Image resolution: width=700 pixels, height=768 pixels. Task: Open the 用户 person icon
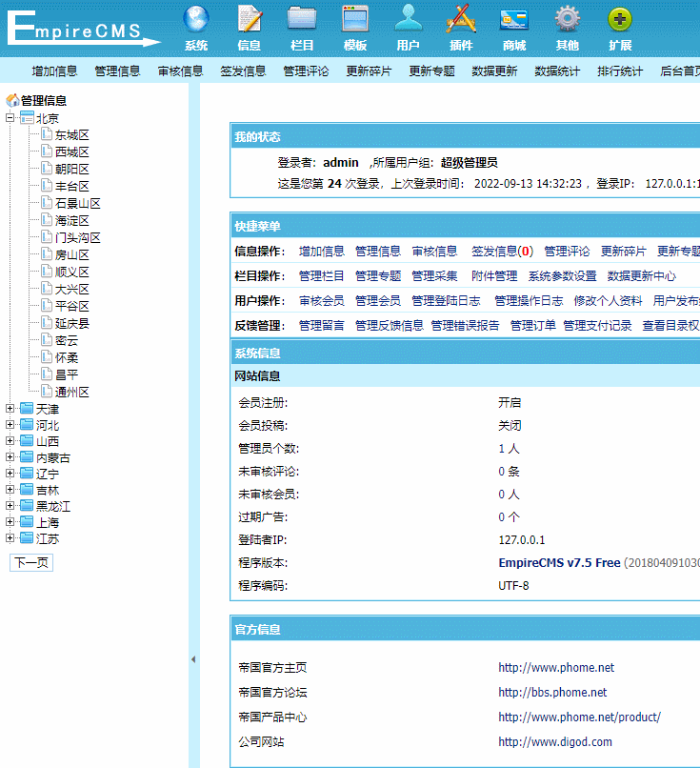click(409, 20)
